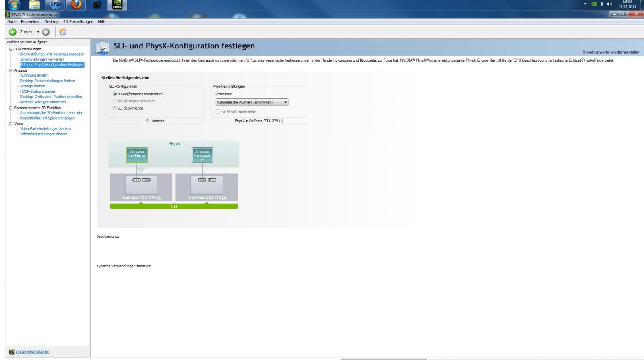This screenshot has height=360, width=644.
Task: Click the Analoges Anzeigegerät display box
Action: (202, 155)
